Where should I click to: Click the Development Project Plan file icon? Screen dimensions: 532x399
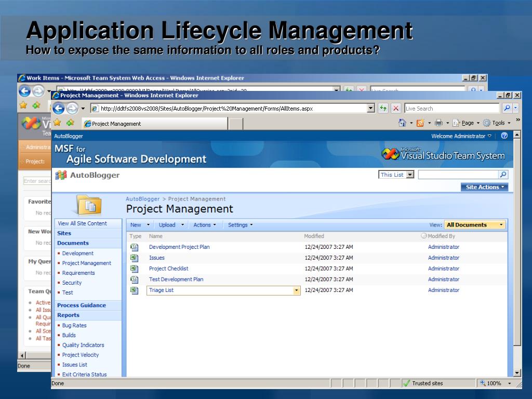(x=135, y=247)
